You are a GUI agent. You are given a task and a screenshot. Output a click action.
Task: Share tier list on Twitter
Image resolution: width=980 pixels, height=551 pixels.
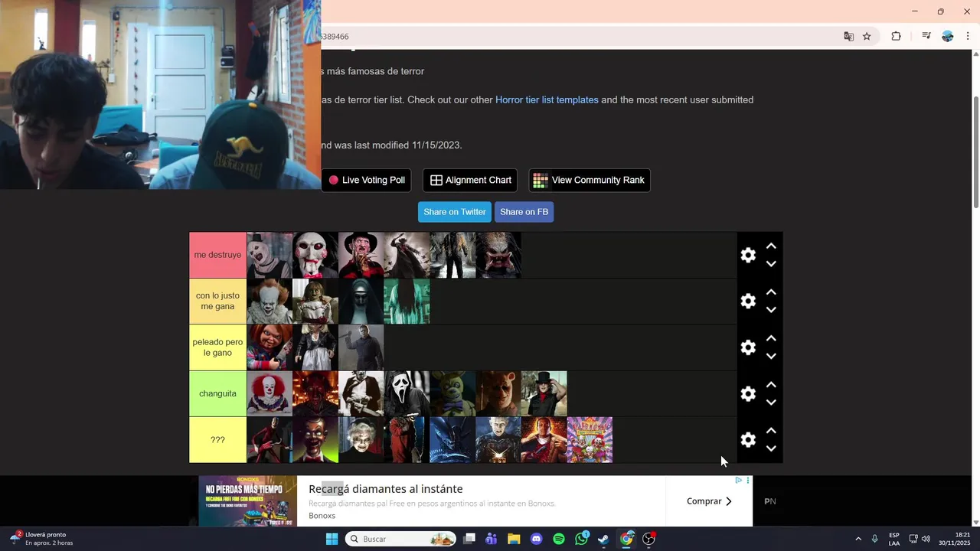[x=455, y=212]
